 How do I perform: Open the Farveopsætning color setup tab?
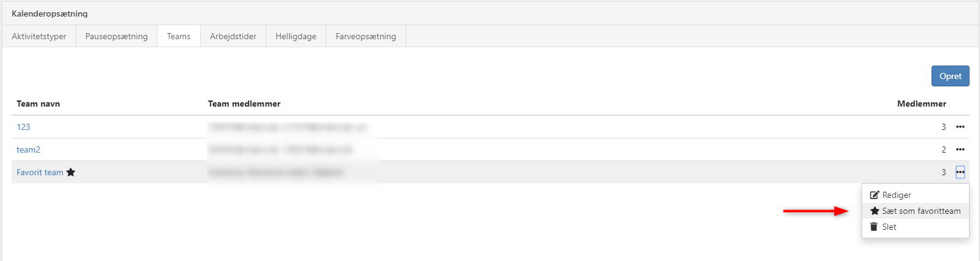(x=366, y=36)
